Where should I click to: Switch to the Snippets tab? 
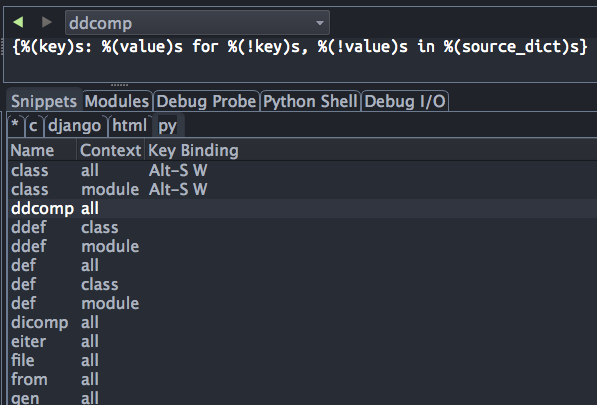click(x=44, y=101)
